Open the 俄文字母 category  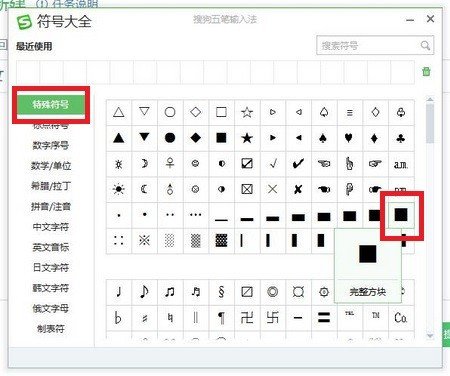51,308
